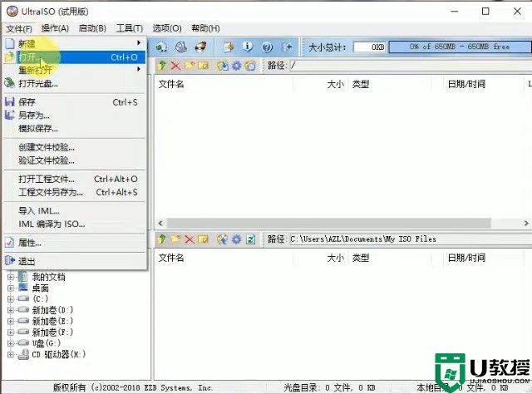Click the last icon in the ISO pane toolbar
The image size is (532, 394).
250,66
